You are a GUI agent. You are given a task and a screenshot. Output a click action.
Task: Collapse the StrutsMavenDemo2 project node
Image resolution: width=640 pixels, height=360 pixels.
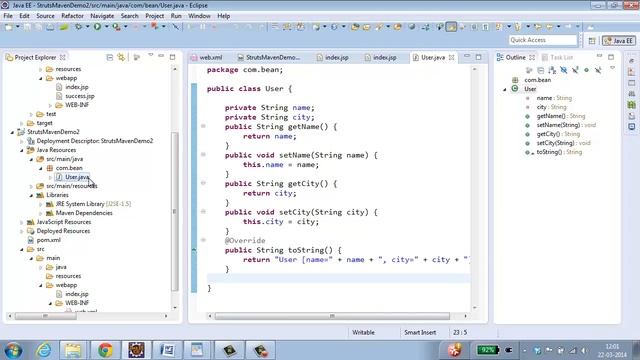(x=12, y=132)
